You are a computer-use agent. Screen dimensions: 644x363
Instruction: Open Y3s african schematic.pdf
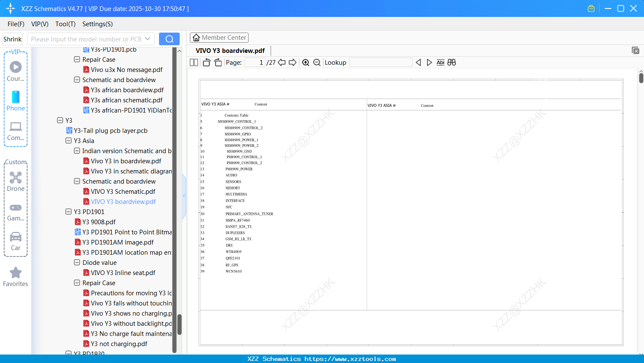pyautogui.click(x=126, y=100)
